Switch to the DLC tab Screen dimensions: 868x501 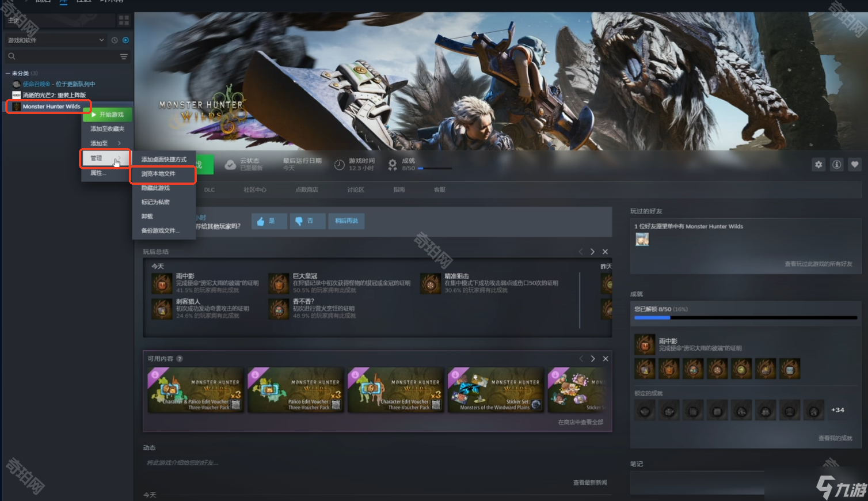pyautogui.click(x=210, y=189)
